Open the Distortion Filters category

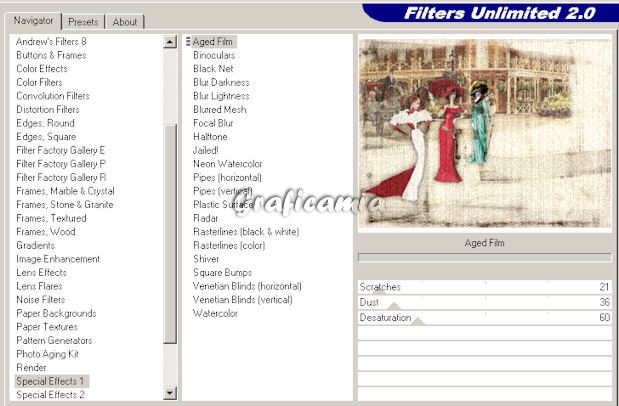coord(48,109)
